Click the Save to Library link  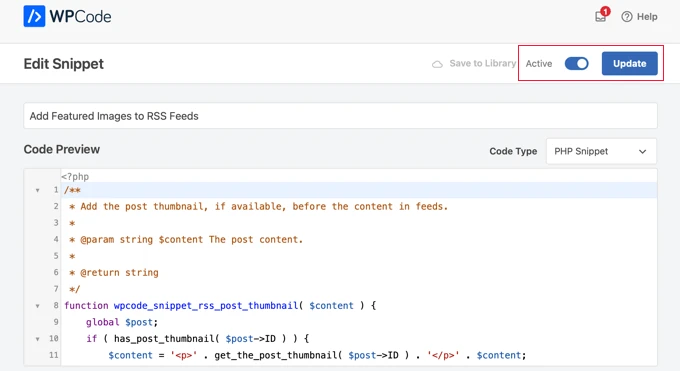(x=483, y=63)
